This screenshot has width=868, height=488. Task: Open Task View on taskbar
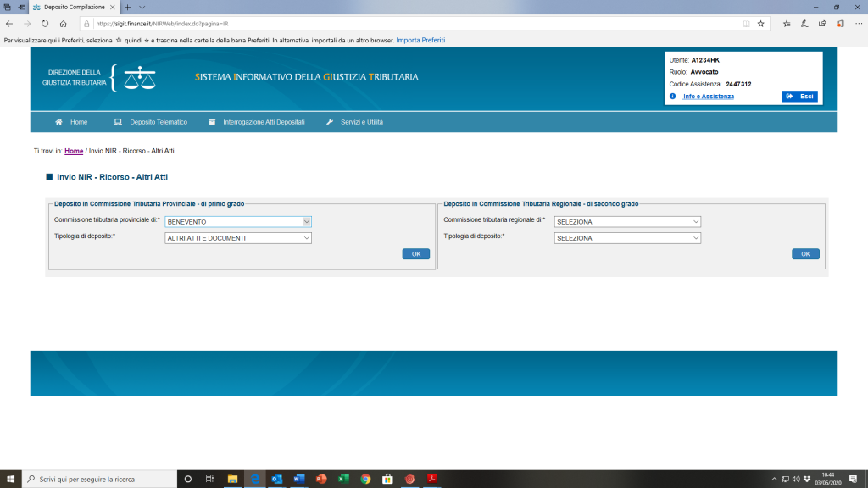tap(210, 480)
